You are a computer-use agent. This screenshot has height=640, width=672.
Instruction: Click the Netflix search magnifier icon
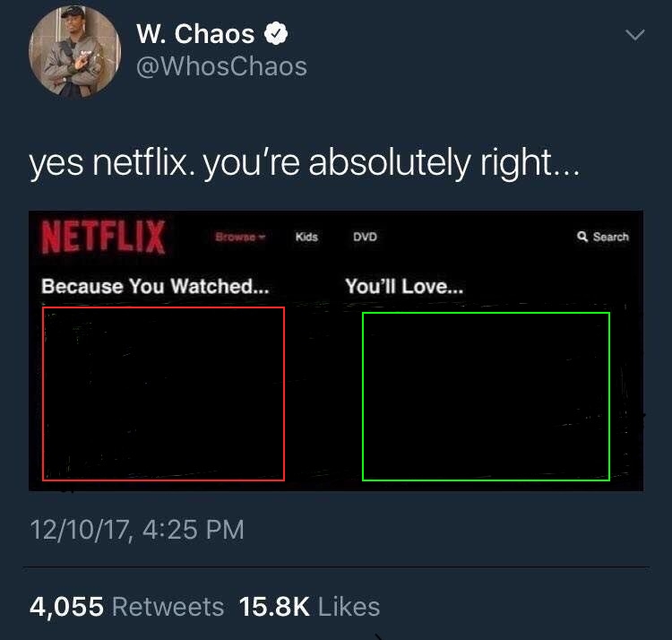(x=582, y=237)
